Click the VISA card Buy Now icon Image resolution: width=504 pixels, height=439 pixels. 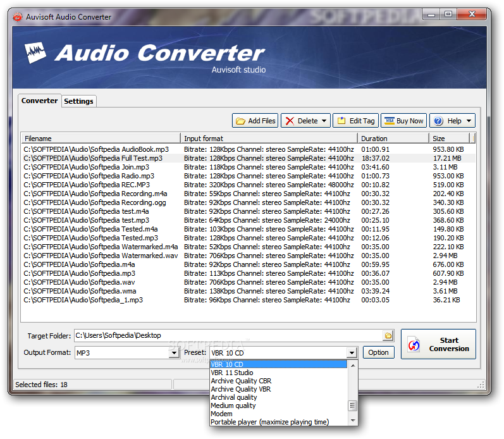pos(390,121)
